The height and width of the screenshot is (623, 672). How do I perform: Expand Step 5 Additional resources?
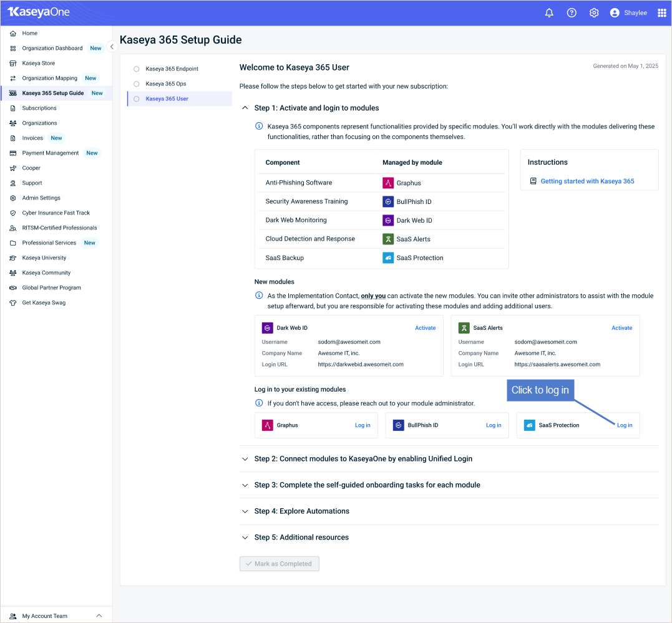click(x=245, y=538)
